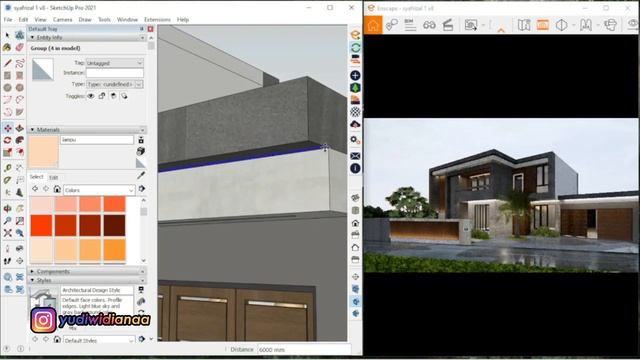The image size is (640, 360).
Task: Click the Enscape Home button
Action: (373, 25)
